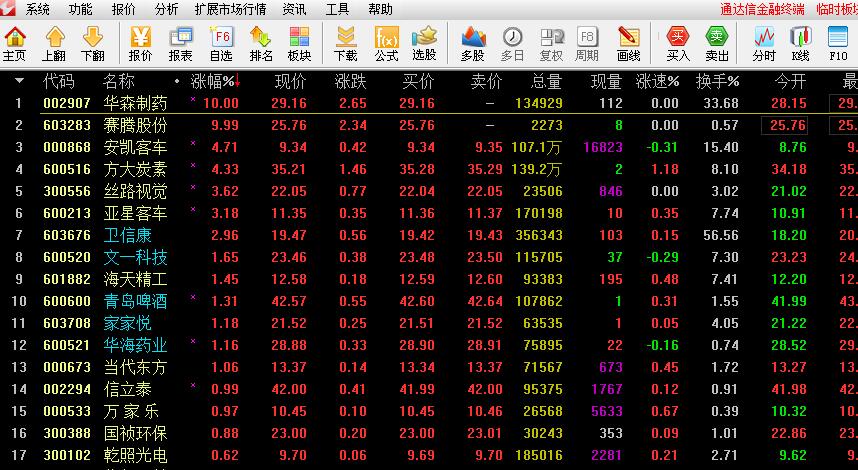Sort by 卖价 column header
858x470 pixels.
[486, 82]
